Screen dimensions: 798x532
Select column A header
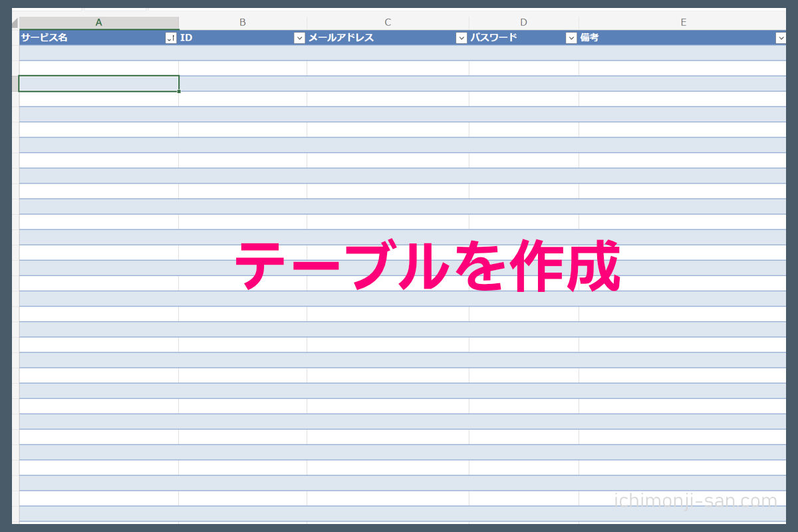pos(99,23)
